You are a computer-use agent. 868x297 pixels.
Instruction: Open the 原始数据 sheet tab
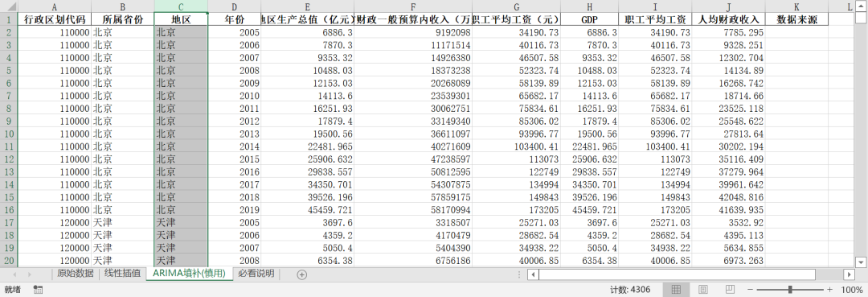(76, 274)
